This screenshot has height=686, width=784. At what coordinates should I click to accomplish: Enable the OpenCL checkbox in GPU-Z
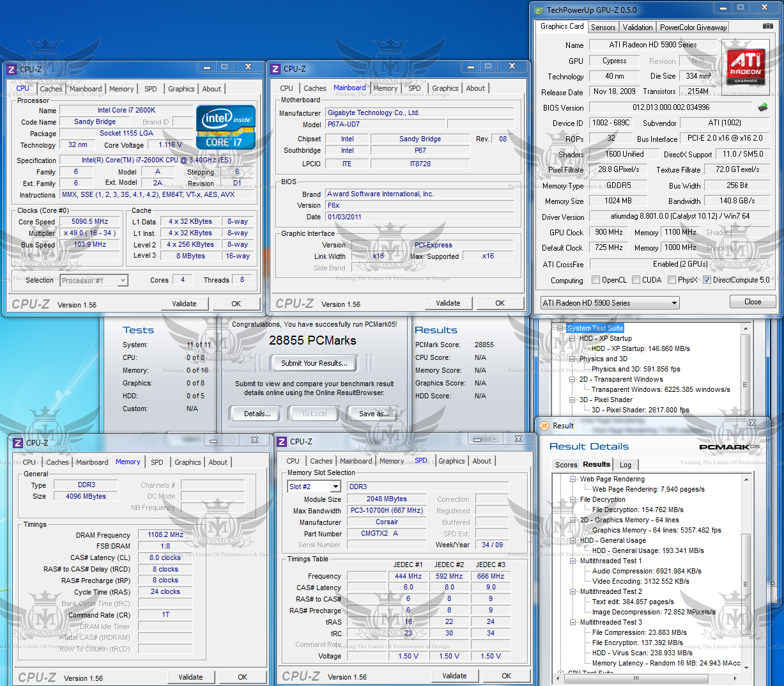596,280
